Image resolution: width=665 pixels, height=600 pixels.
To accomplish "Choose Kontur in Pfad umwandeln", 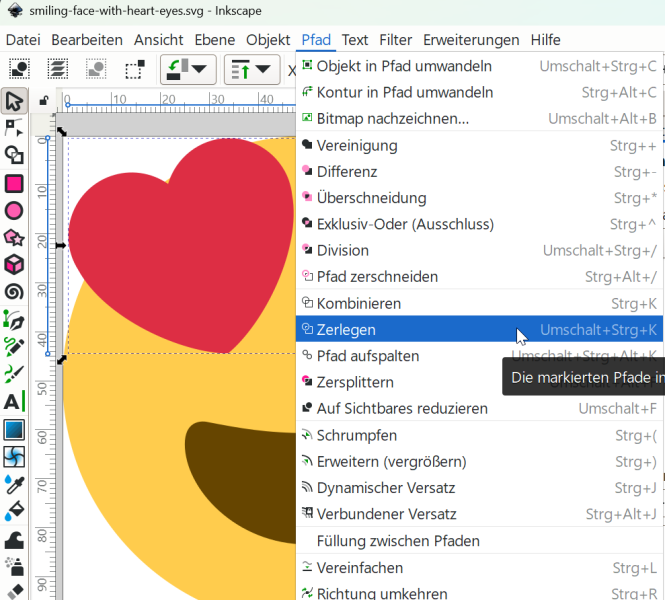I will 479,92.
